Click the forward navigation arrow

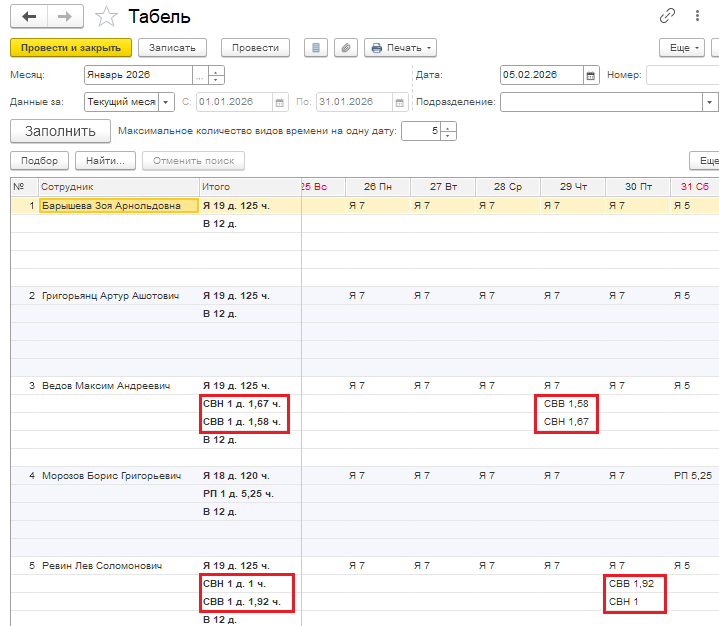point(65,16)
